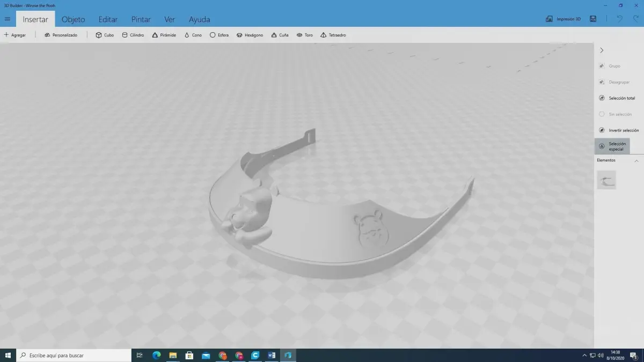Click Agregar to add a model
Screen dimensions: 644x362
tap(14, 35)
